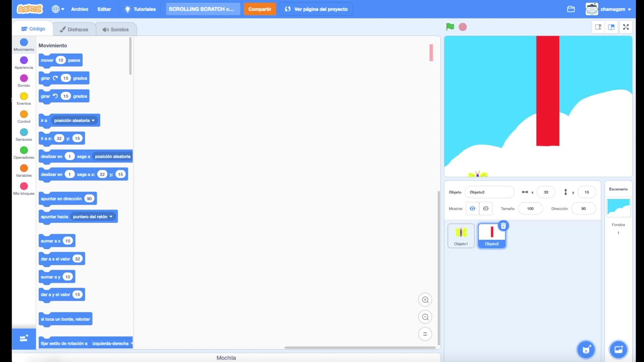Viewport: 644px width, 362px height.
Task: Show sprite with the eye icon
Action: pyautogui.click(x=472, y=208)
